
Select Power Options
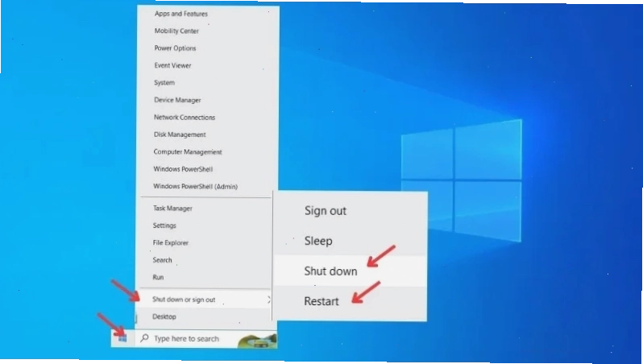coord(175,48)
